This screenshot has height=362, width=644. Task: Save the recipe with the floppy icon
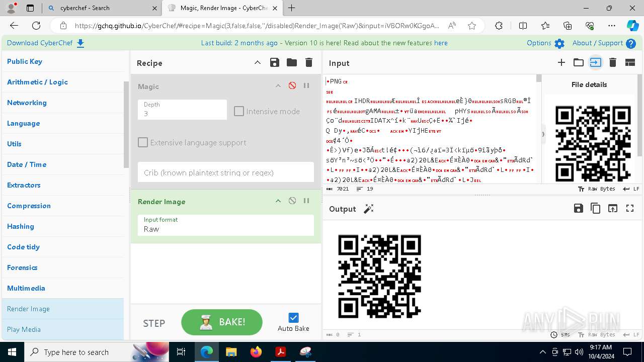[x=274, y=63]
